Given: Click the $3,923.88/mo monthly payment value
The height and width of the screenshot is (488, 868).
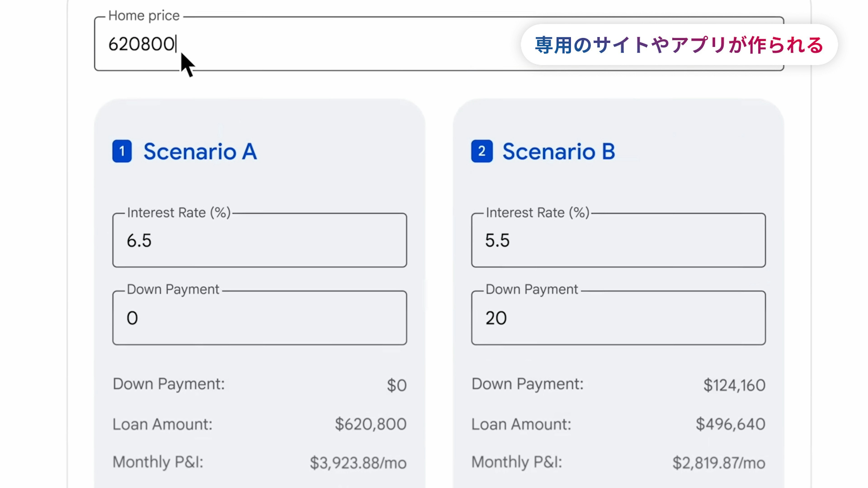Looking at the screenshot, I should coord(358,463).
